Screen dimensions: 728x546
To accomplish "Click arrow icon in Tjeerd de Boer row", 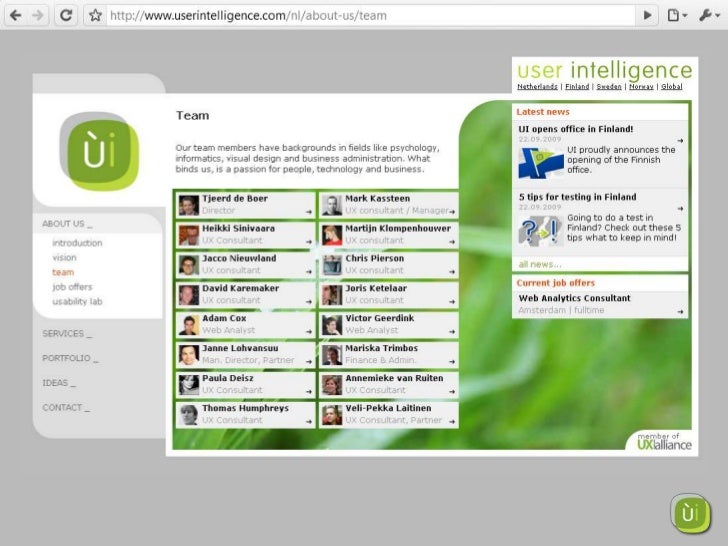I will tap(309, 212).
